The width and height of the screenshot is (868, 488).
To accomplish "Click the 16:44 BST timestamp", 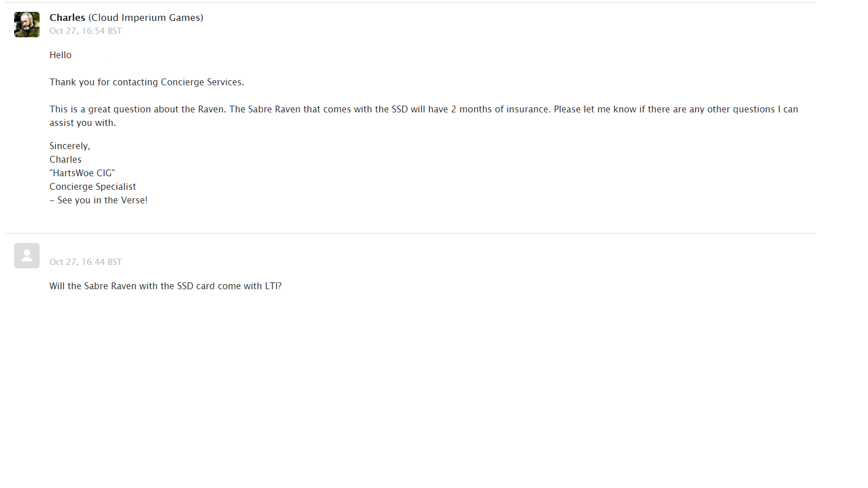I will (85, 262).
